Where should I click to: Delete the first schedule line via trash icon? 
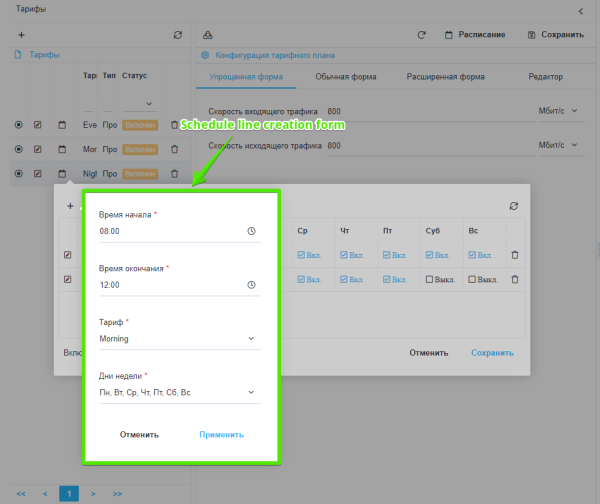pos(515,255)
